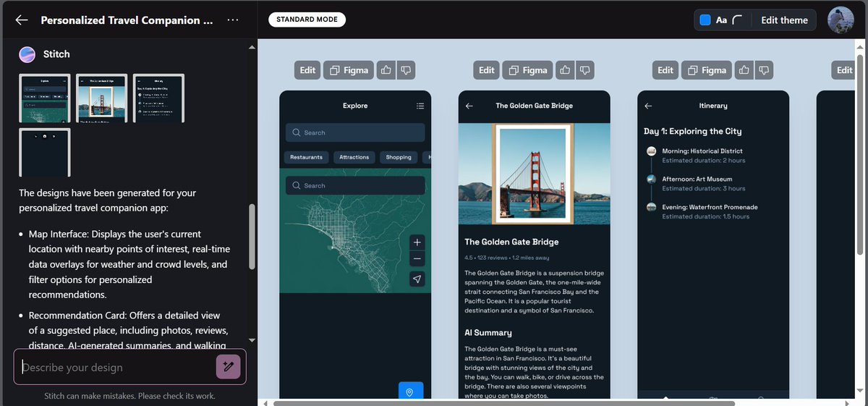Open the Aa font theme setting
This screenshot has width=868, height=406.
pos(721,20)
